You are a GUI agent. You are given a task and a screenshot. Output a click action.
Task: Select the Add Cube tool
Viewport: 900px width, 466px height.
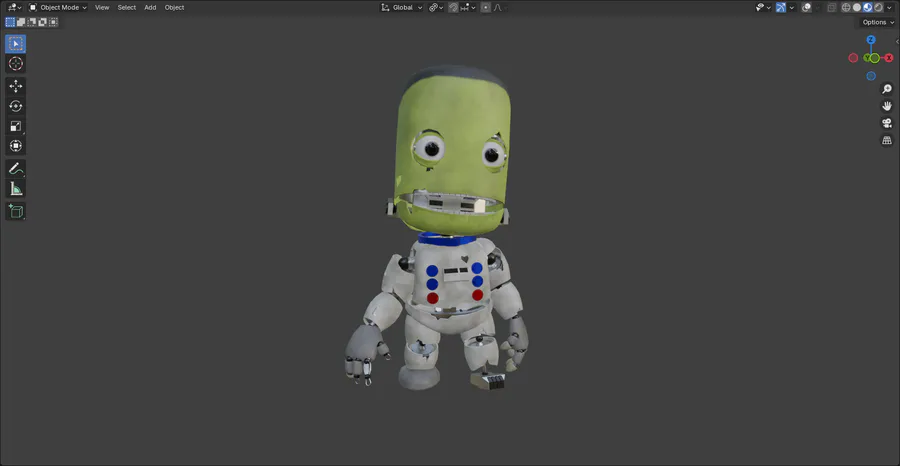(15, 211)
